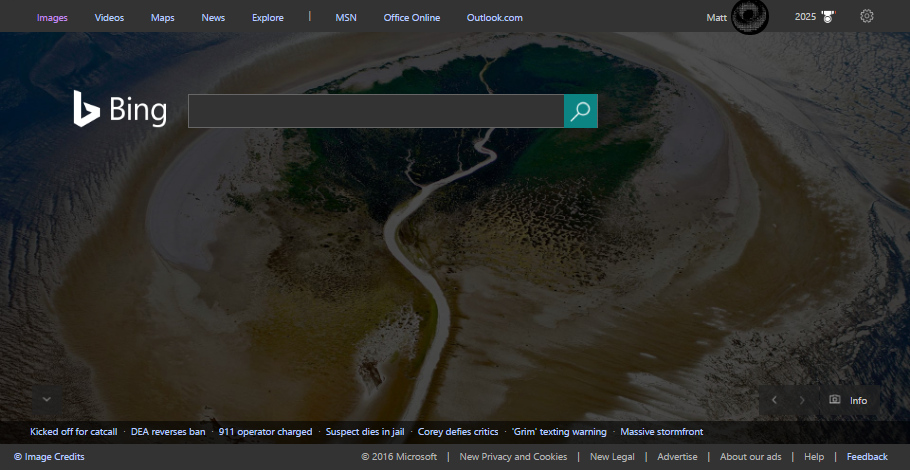This screenshot has height=470, width=910.
Task: Open Help link in footer
Action: 814,457
